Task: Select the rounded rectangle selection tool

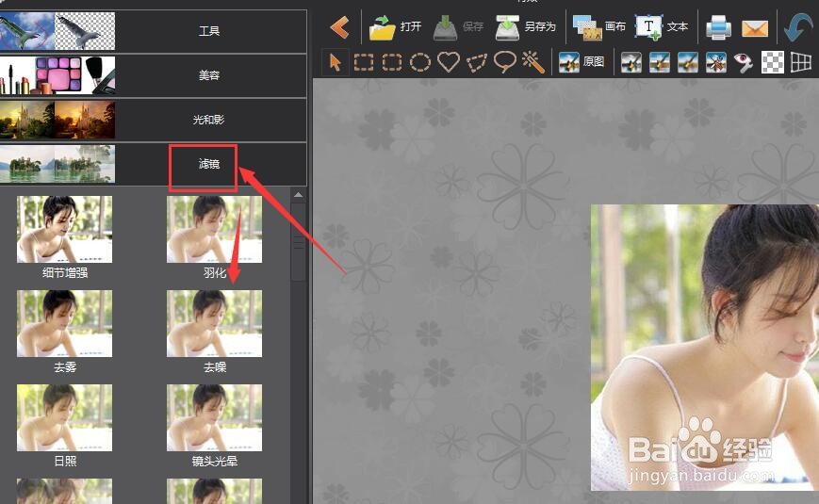Action: click(392, 63)
